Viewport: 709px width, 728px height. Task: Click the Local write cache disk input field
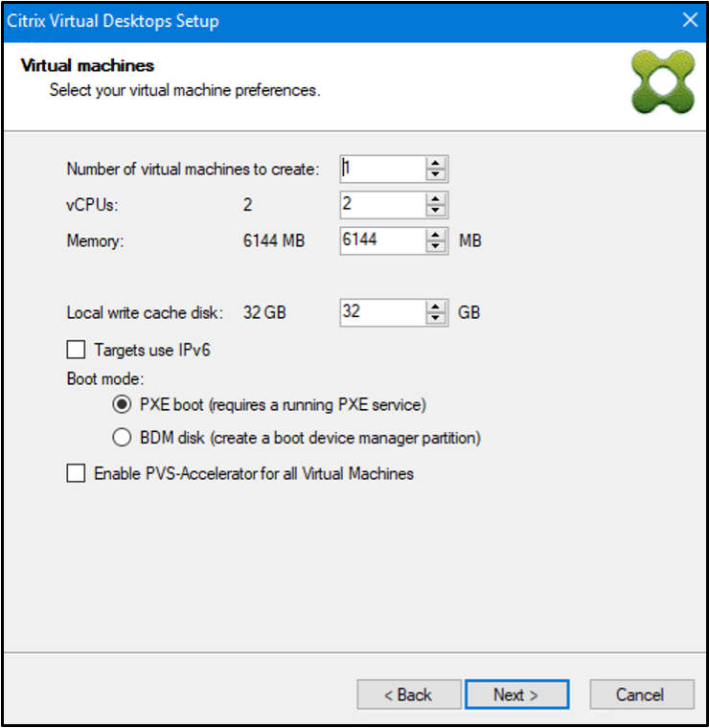[x=383, y=312]
